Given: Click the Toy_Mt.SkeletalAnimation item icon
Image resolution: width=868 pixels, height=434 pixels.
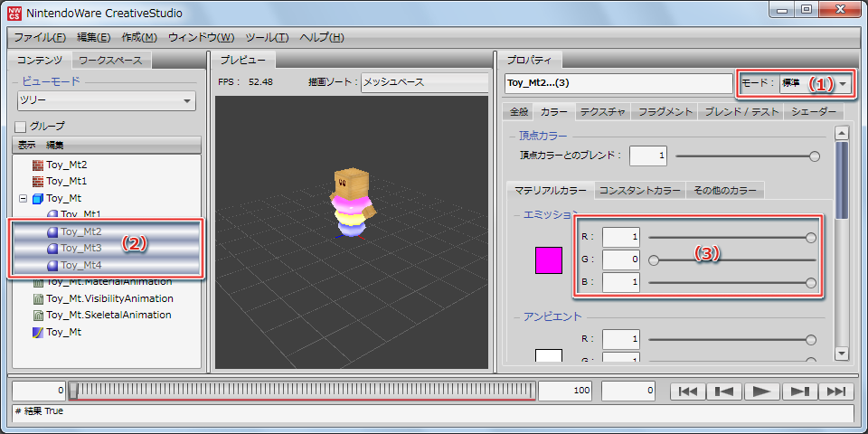Looking at the screenshot, I should click(38, 316).
